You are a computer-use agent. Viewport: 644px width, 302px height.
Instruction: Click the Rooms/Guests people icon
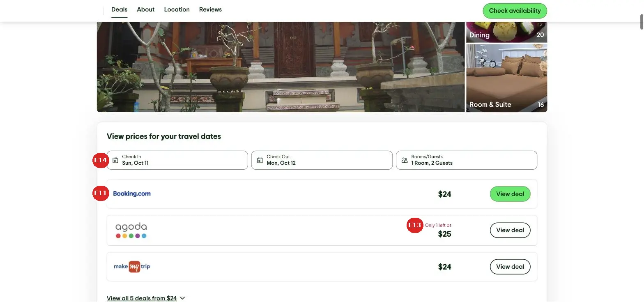point(405,160)
